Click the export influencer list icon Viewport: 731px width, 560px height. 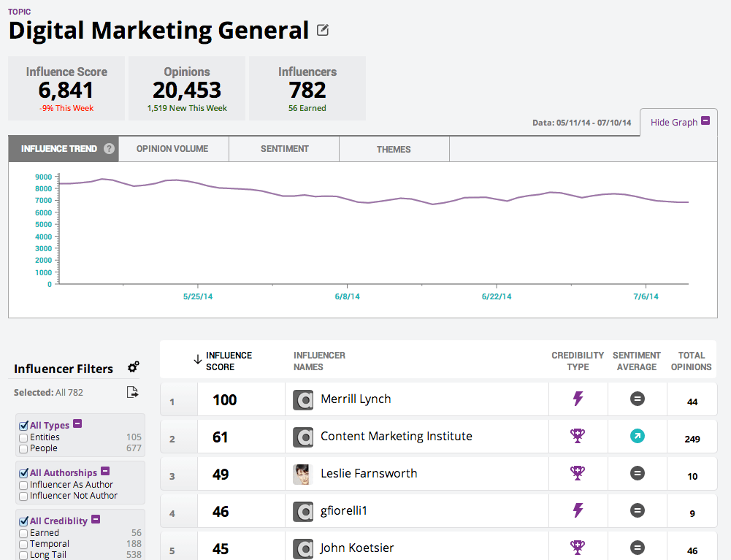132,393
